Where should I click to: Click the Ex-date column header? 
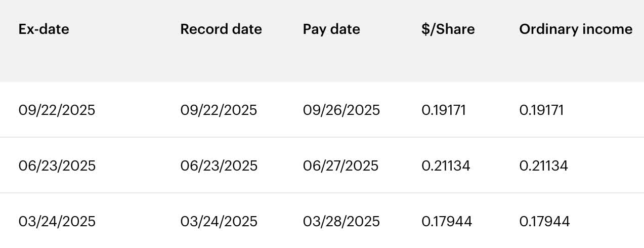coord(44,29)
